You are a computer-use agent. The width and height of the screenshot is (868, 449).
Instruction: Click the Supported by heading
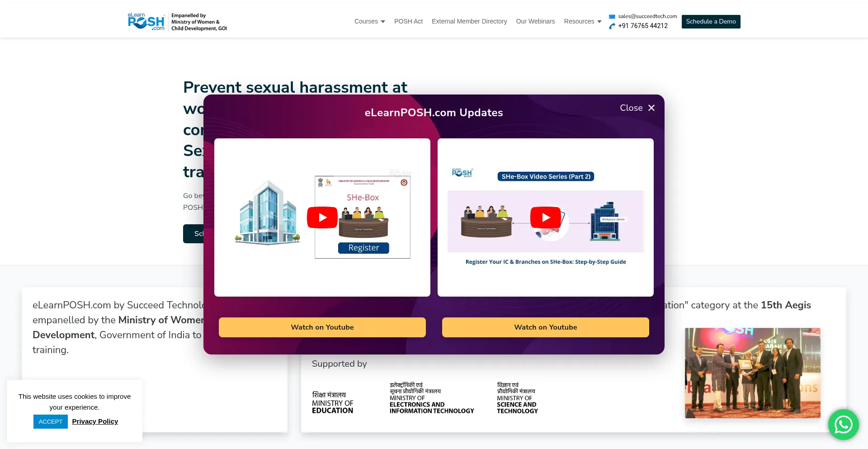click(340, 364)
